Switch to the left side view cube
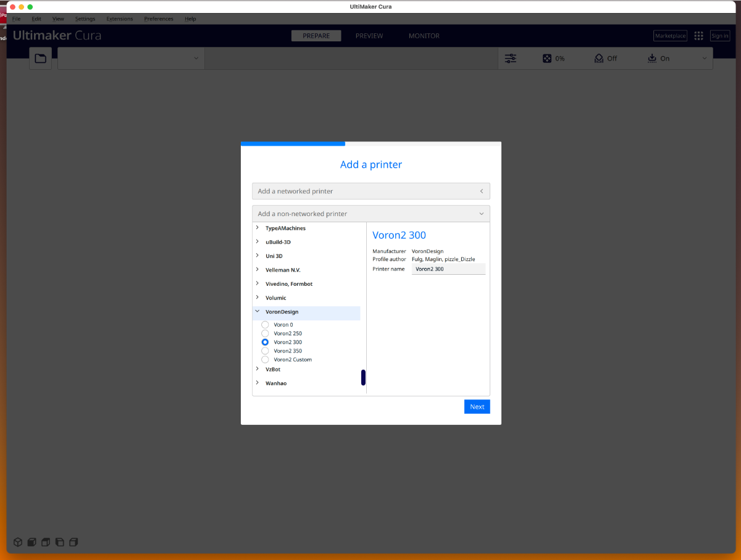 pos(60,542)
